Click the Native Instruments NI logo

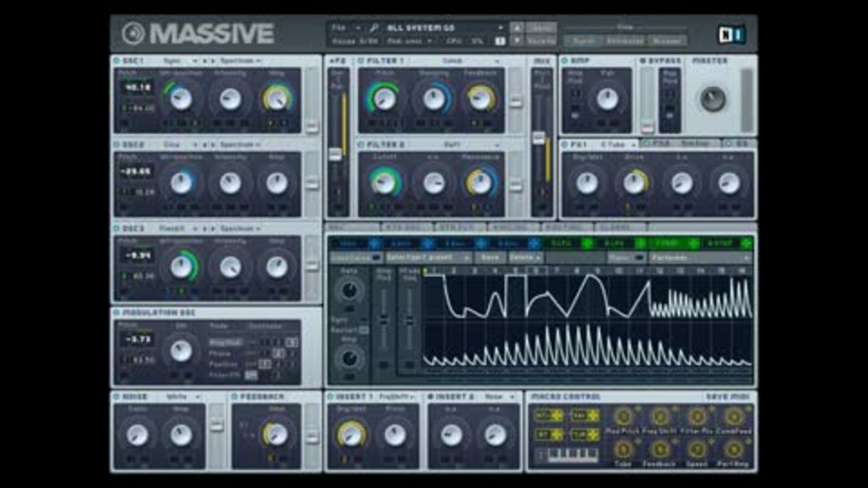(x=731, y=34)
